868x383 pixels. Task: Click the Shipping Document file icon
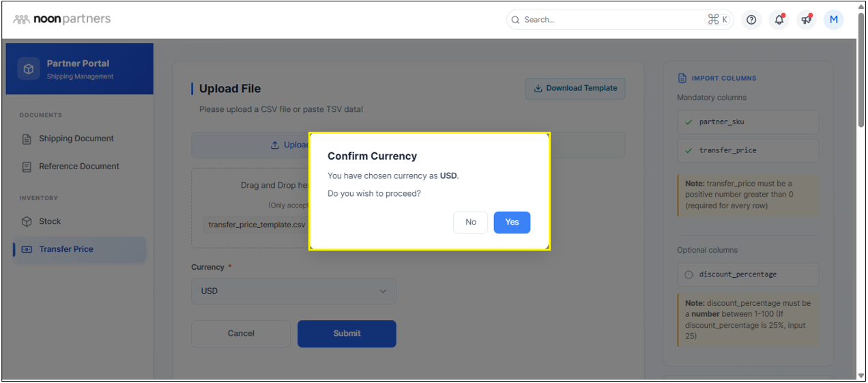(x=27, y=139)
